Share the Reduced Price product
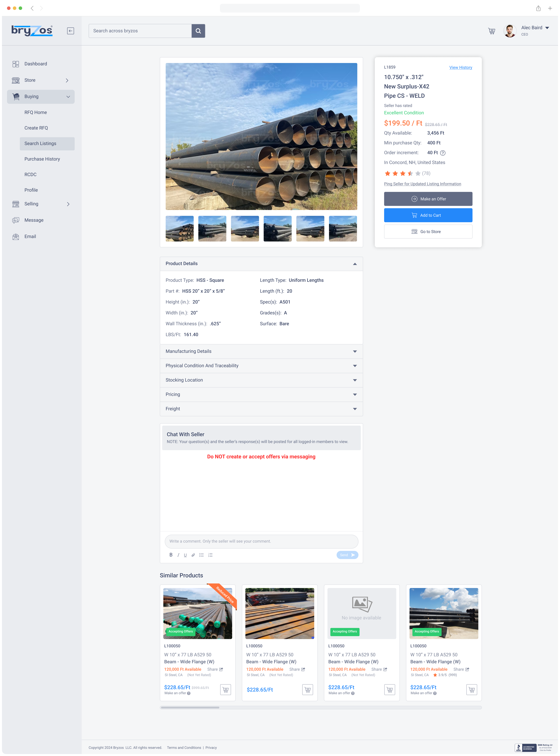The height and width of the screenshot is (756, 560). [x=215, y=670]
